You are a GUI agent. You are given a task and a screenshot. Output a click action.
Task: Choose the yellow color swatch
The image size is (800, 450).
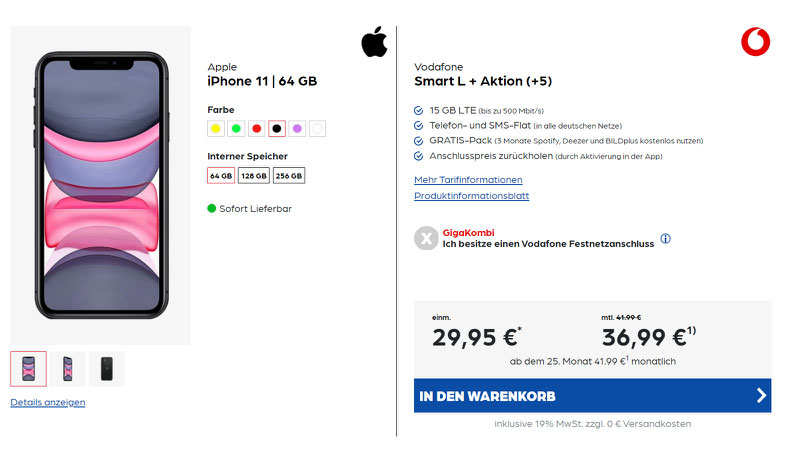(x=216, y=129)
